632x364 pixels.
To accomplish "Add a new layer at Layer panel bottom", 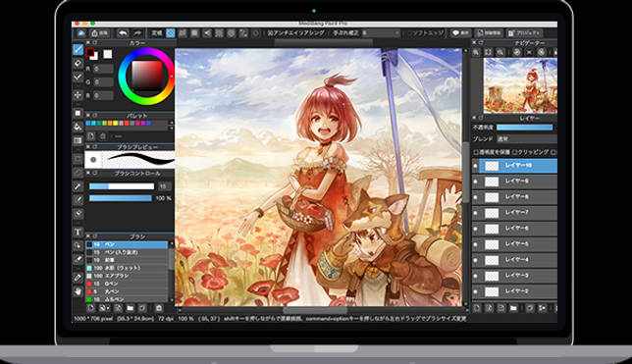I will pyautogui.click(x=477, y=308).
